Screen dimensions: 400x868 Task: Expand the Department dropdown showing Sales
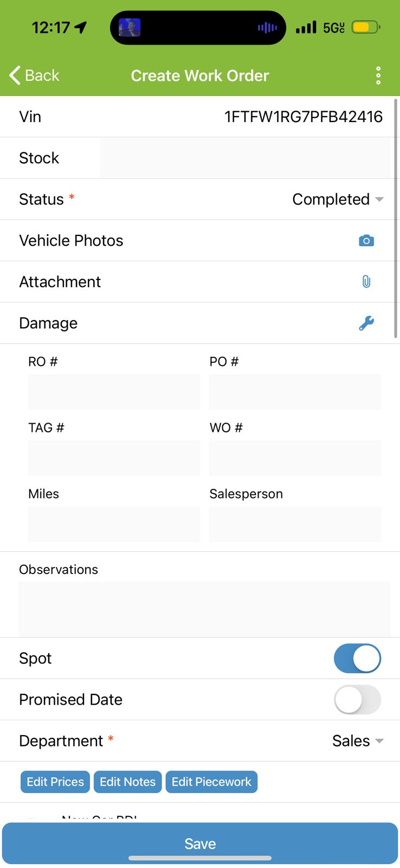click(357, 741)
